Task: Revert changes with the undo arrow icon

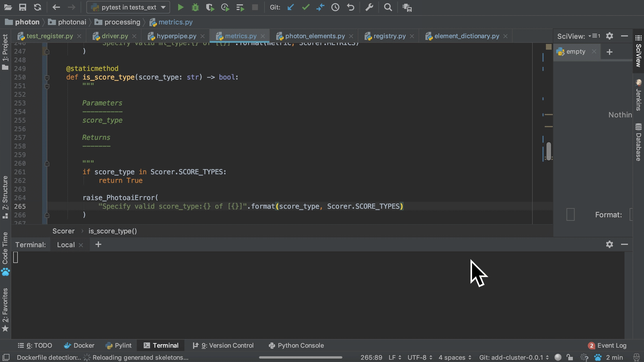Action: tap(350, 7)
